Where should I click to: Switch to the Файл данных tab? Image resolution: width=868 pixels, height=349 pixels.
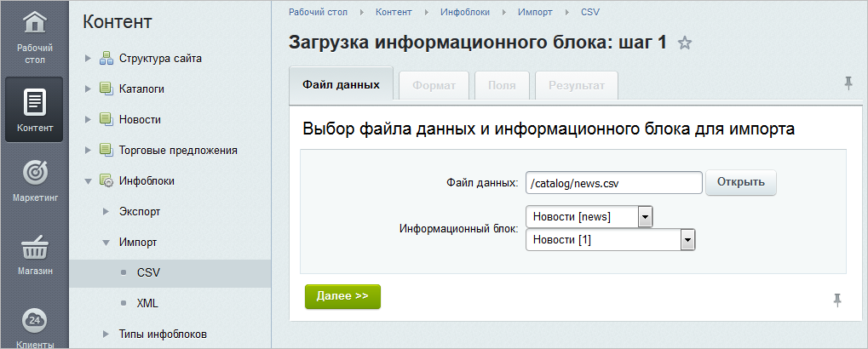pos(341,85)
